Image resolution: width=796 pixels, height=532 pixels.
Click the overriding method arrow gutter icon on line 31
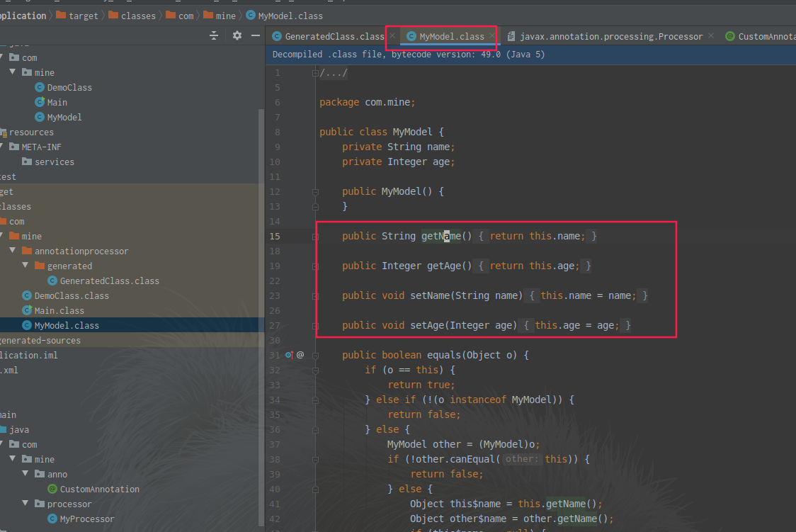click(x=288, y=355)
